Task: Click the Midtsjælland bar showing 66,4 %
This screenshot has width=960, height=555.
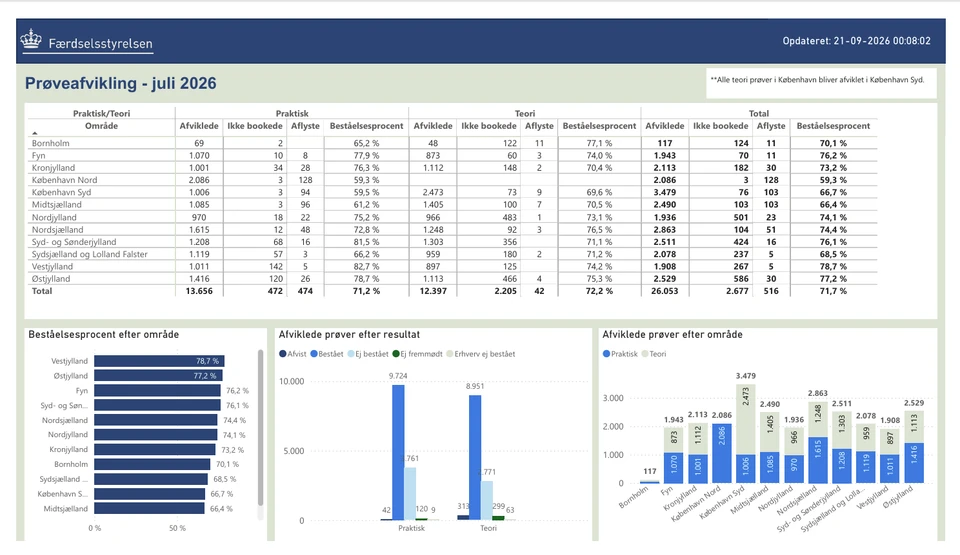Action: click(149, 508)
